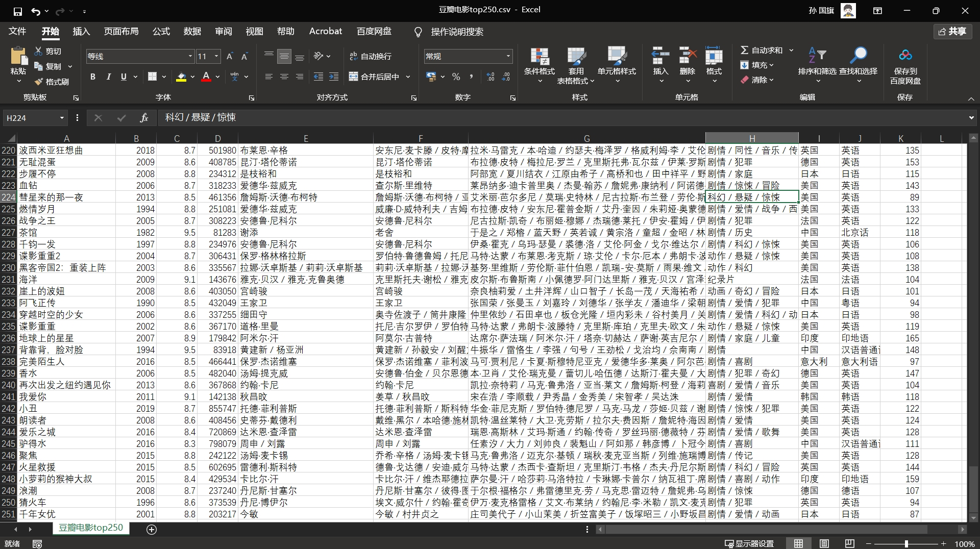Click 显示器设置 display settings button
Image resolution: width=980 pixels, height=549 pixels.
pos(749,543)
